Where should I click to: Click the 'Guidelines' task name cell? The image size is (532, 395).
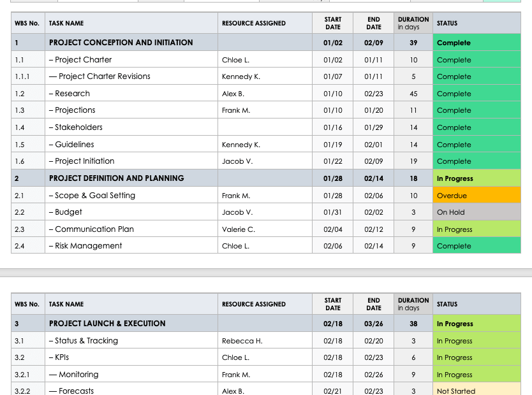131,145
